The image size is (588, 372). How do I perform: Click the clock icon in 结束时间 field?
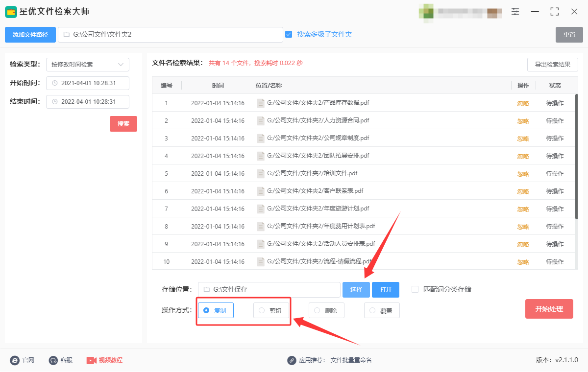click(55, 102)
